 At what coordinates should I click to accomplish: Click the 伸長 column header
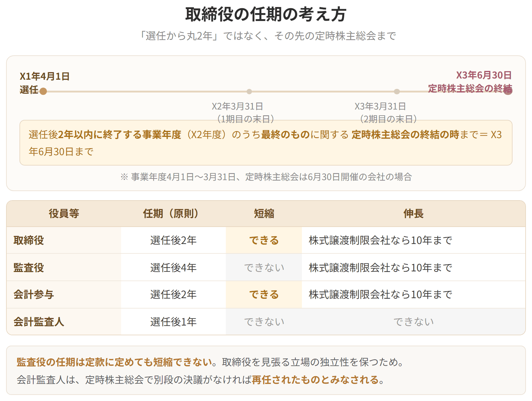[x=413, y=214]
